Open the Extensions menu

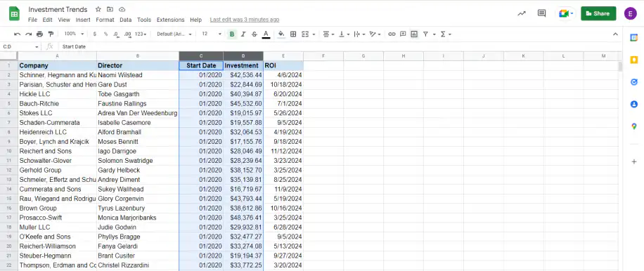[x=170, y=20]
